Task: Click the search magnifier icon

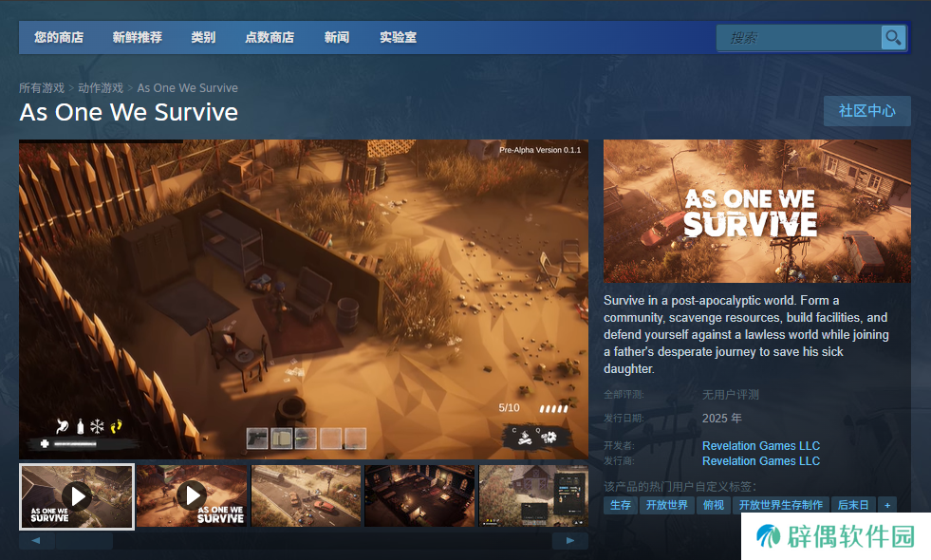Action: [x=893, y=37]
